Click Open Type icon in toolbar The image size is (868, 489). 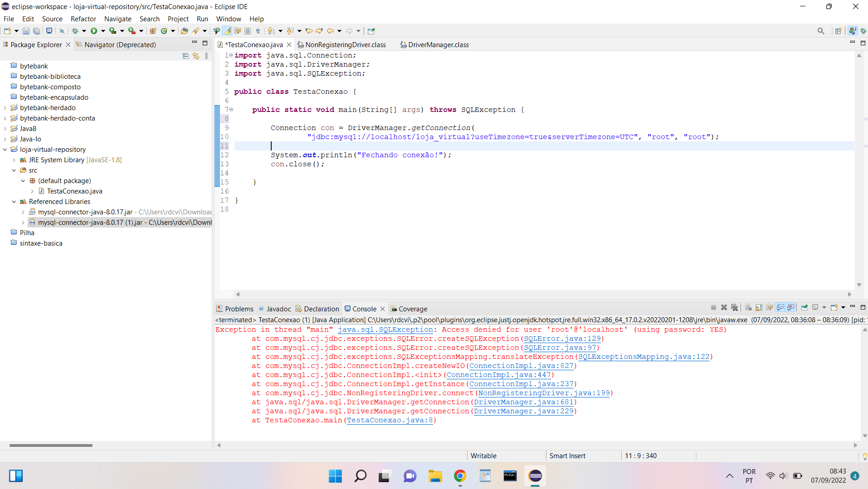[x=184, y=31]
